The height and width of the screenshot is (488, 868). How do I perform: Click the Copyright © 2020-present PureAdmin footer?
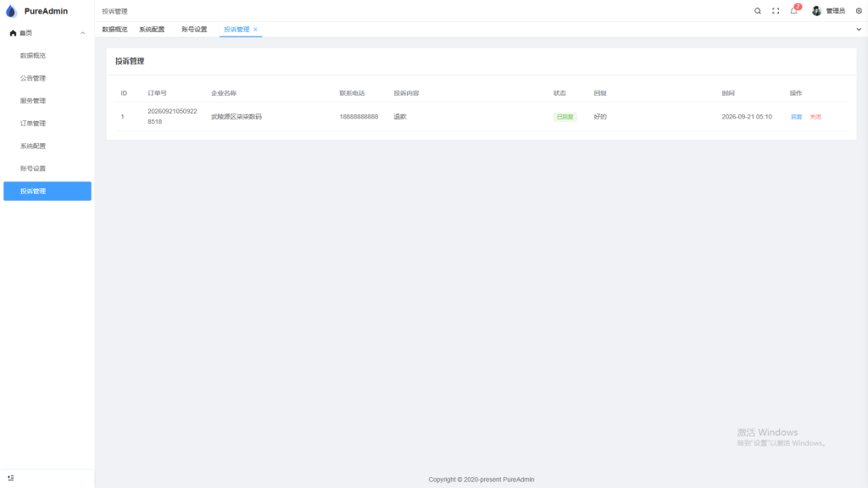click(x=481, y=480)
